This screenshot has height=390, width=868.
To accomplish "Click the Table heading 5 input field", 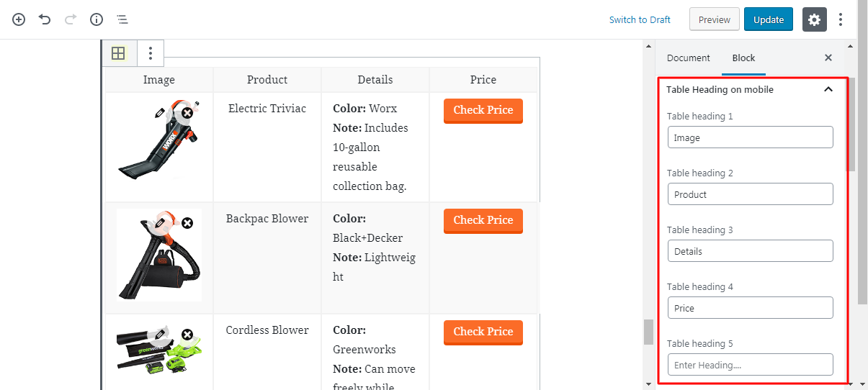I will [750, 365].
